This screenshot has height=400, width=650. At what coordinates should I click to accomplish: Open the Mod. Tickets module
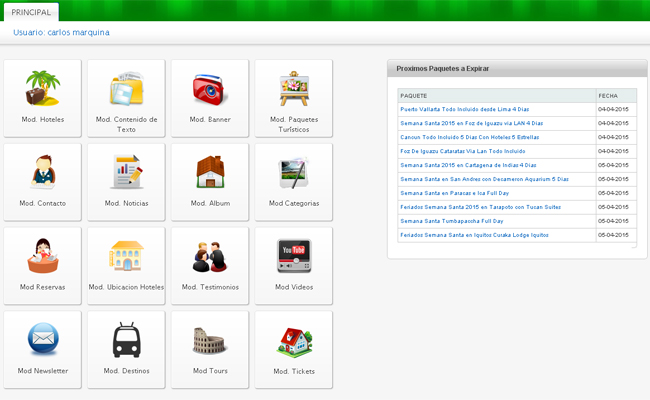(294, 340)
